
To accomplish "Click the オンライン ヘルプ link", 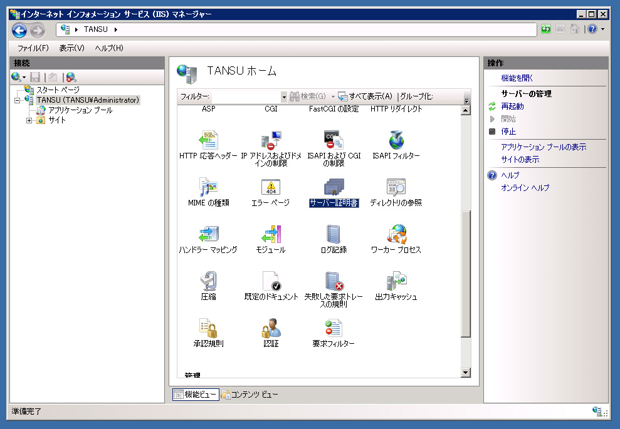I will 525,188.
